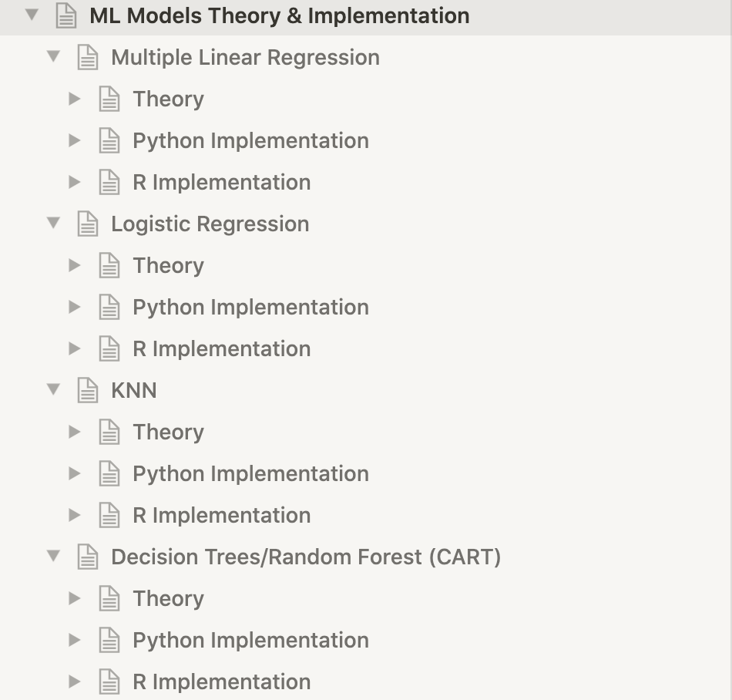732x700 pixels.
Task: Click page icon of Python Implementation under KNN
Action: [109, 474]
